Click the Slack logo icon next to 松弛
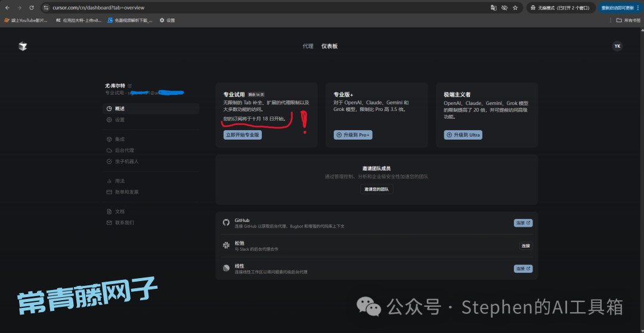This screenshot has width=644, height=333. 226,245
